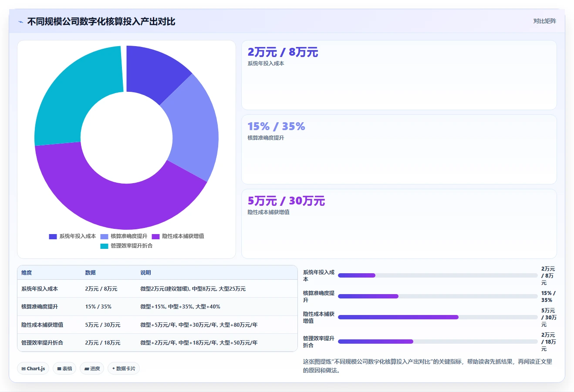Click the 系统年投入成本 progress bar
The width and height of the screenshot is (574, 392).
click(x=438, y=275)
